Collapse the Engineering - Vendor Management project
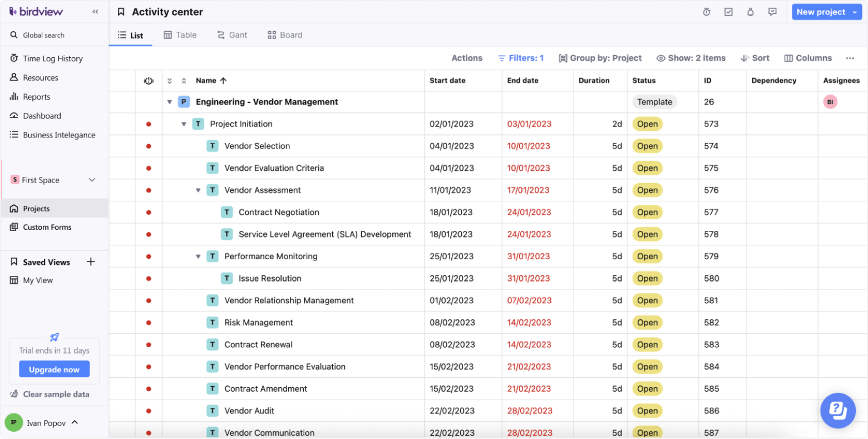This screenshot has width=868, height=439. pyautogui.click(x=170, y=102)
